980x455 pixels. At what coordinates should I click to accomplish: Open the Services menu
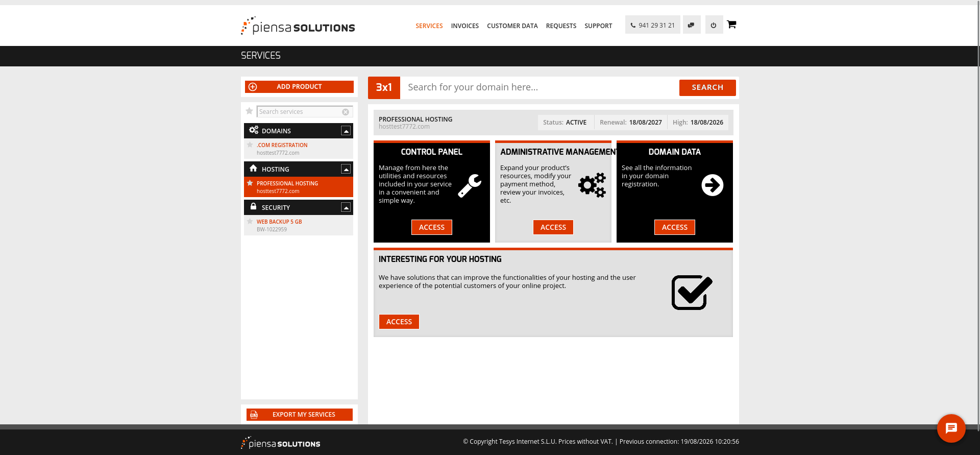point(429,26)
